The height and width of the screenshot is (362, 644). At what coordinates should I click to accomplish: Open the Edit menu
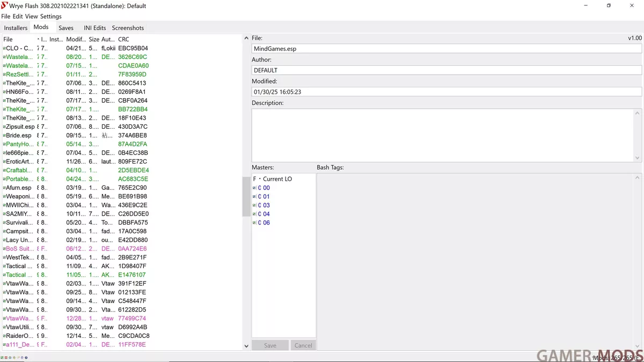[18, 17]
